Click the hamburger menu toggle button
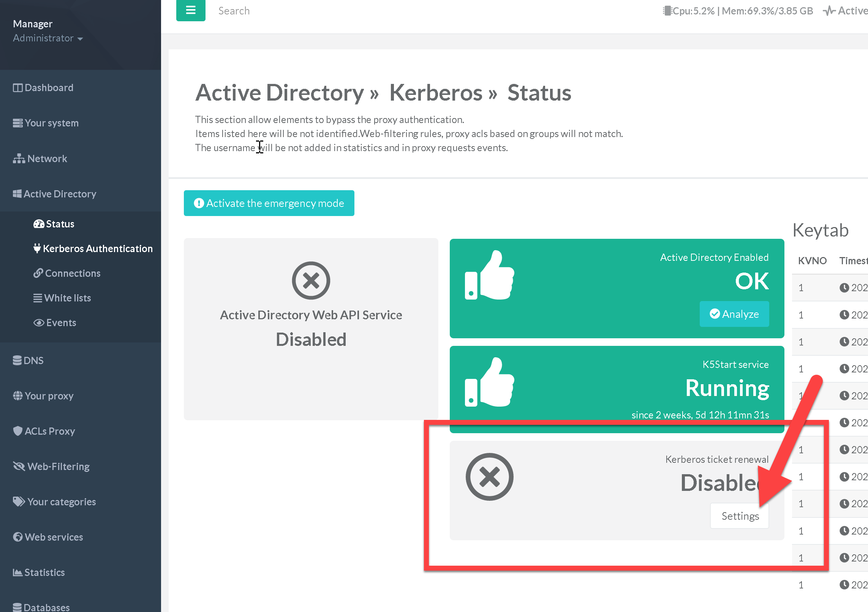 tap(191, 10)
